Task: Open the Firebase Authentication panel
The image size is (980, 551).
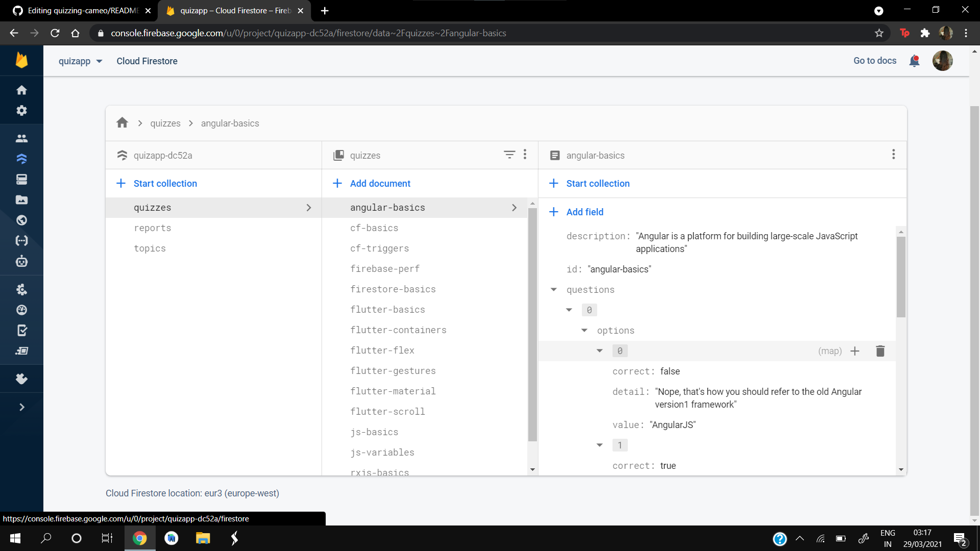Action: [x=22, y=138]
